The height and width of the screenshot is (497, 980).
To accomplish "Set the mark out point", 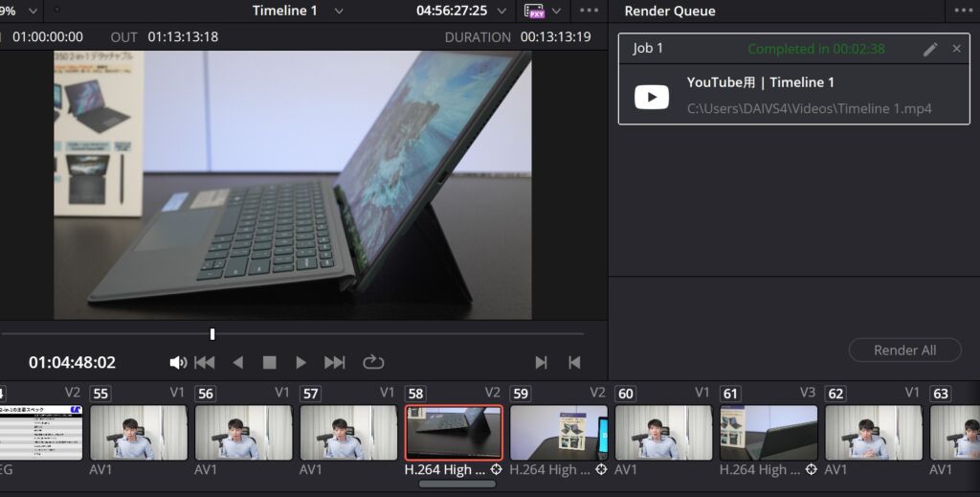I will (x=574, y=363).
